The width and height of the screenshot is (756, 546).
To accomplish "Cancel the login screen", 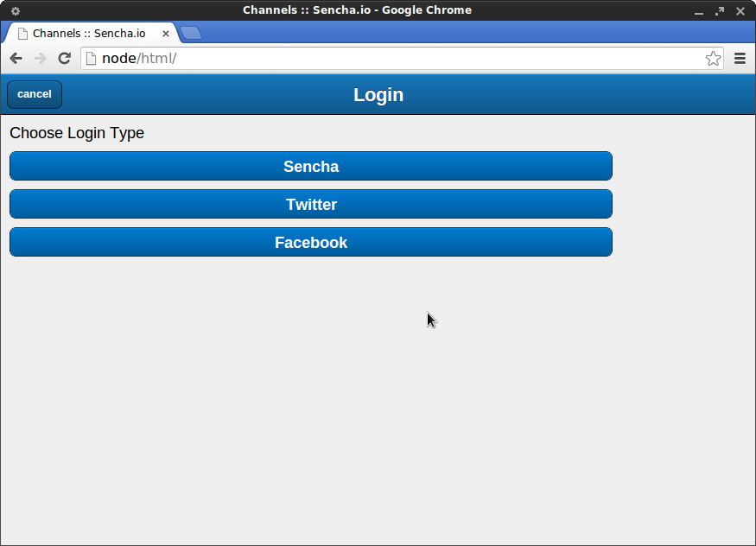I will [x=35, y=94].
